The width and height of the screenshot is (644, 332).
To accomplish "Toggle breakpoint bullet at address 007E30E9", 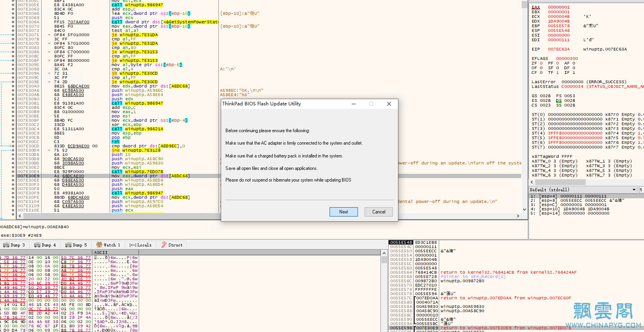I will pyautogui.click(x=13, y=176).
